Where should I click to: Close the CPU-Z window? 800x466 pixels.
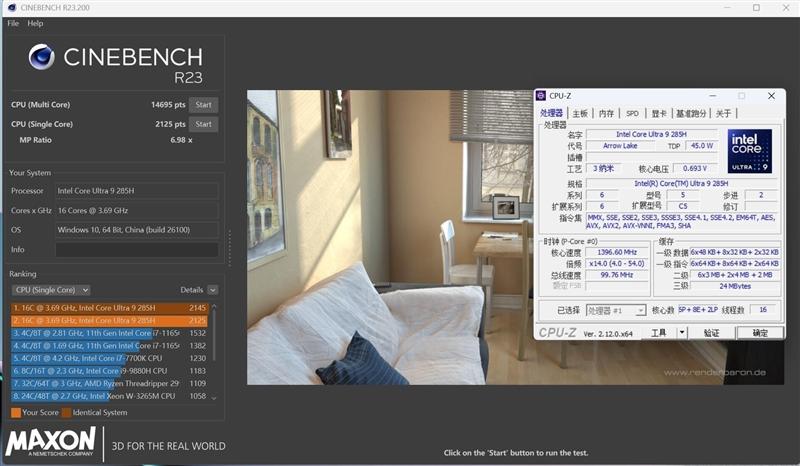click(771, 96)
